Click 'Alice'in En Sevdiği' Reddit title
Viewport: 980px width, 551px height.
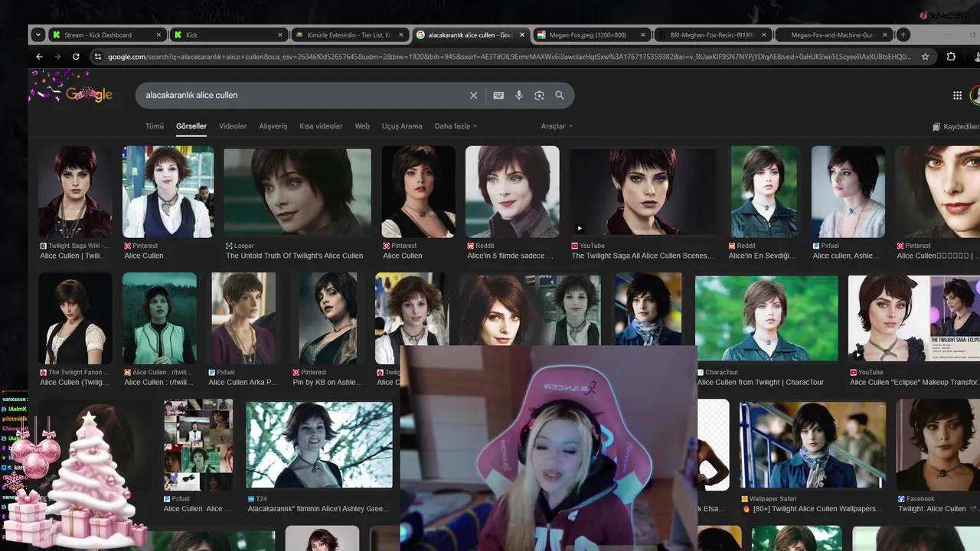click(x=762, y=256)
